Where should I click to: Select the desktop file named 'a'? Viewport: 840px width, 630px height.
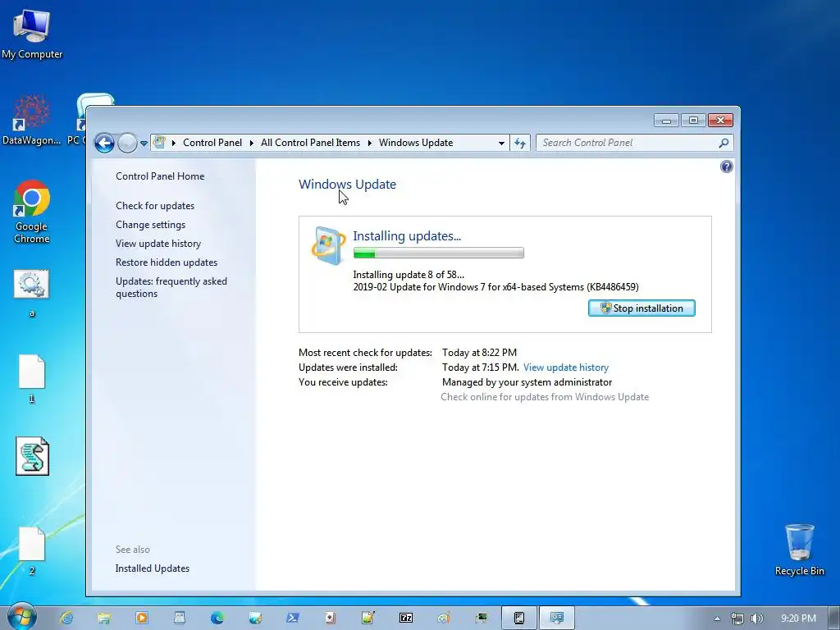[x=32, y=294]
